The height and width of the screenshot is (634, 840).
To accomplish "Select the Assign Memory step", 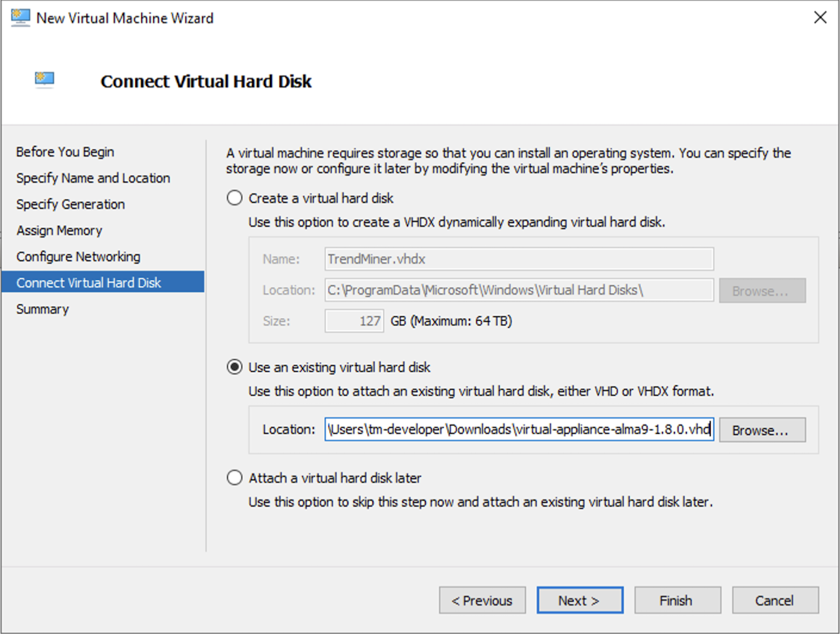I will [x=59, y=230].
